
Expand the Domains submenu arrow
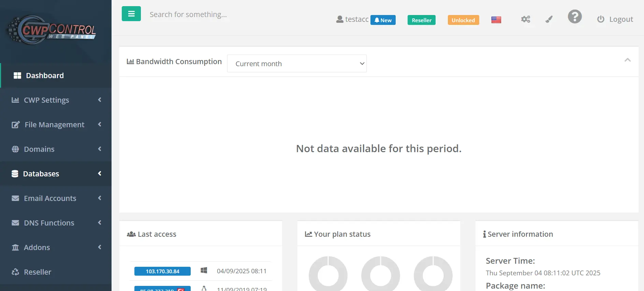coord(100,149)
